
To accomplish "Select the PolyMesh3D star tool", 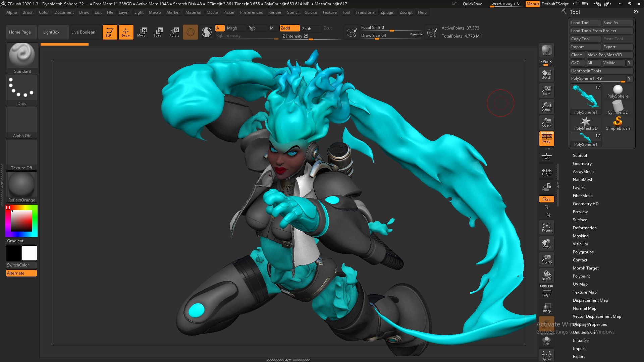I will tap(586, 123).
